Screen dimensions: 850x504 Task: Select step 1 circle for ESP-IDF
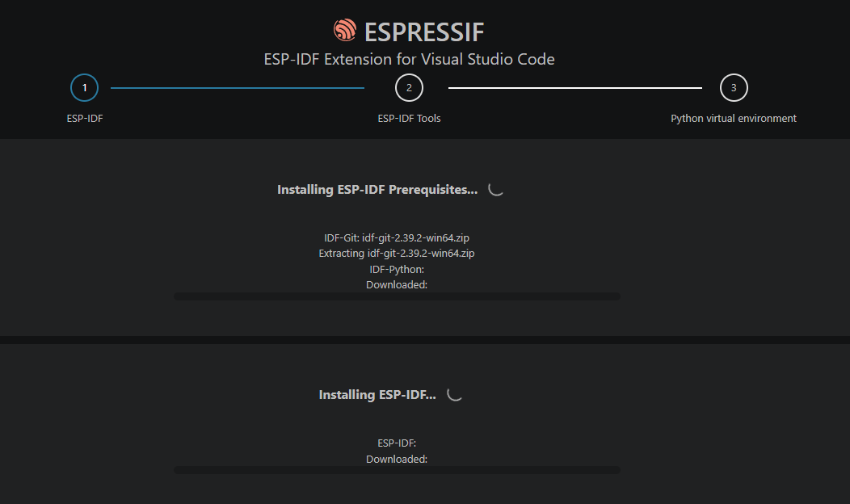(x=84, y=88)
